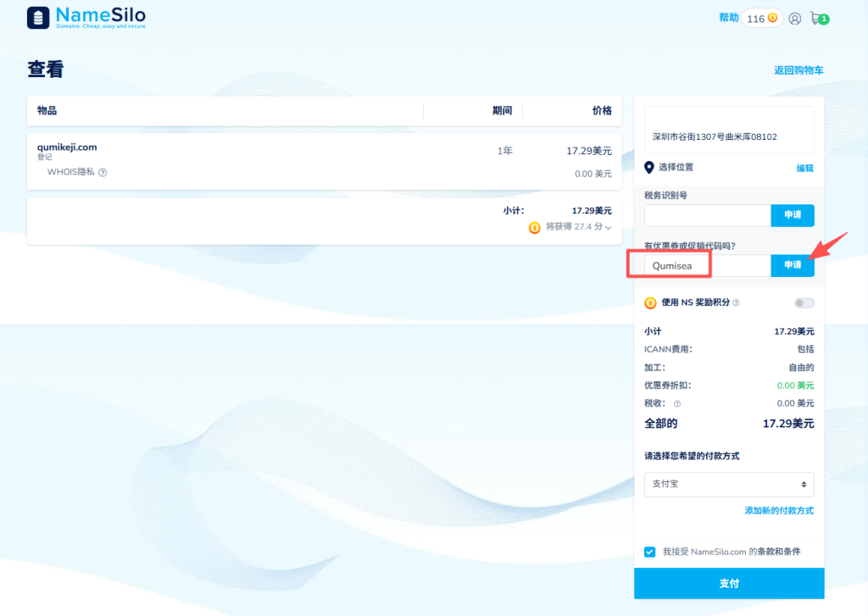The height and width of the screenshot is (616, 868).
Task: Click the coin badge showing 116 points
Action: tap(761, 18)
